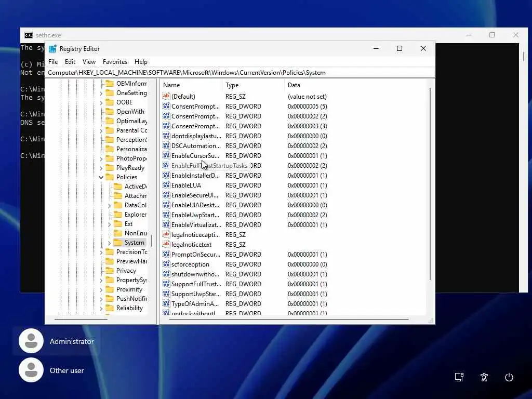532x399 pixels.
Task: Click the legalnoticetext string icon
Action: (x=166, y=244)
